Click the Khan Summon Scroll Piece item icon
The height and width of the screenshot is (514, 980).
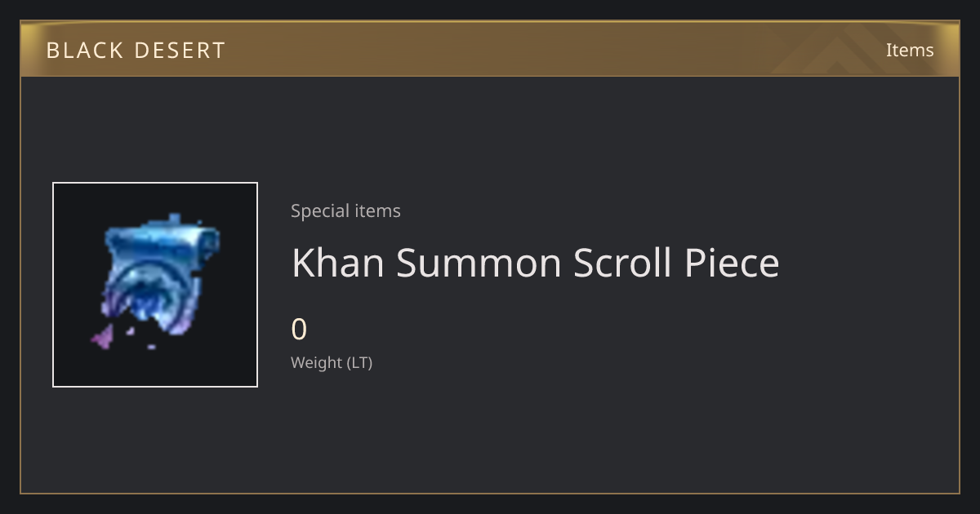(155, 285)
